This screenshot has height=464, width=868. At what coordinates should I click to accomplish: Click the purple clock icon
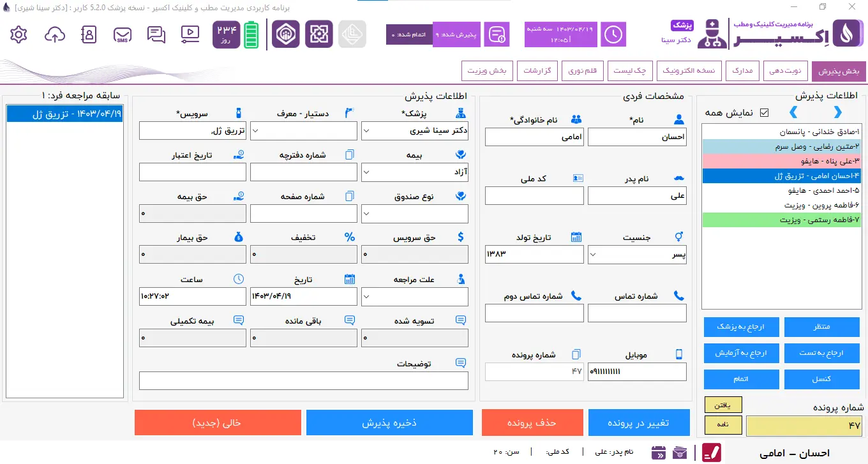tap(614, 34)
